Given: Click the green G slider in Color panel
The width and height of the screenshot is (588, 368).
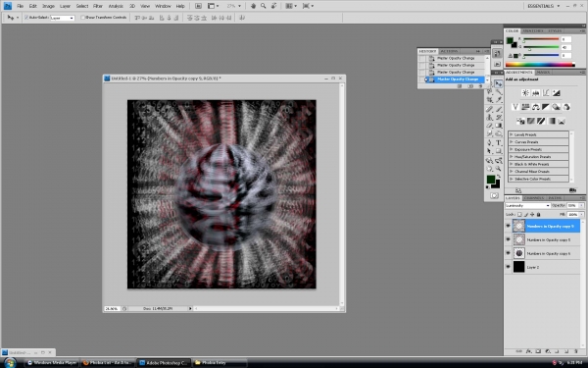Looking at the screenshot, I should pos(542,47).
